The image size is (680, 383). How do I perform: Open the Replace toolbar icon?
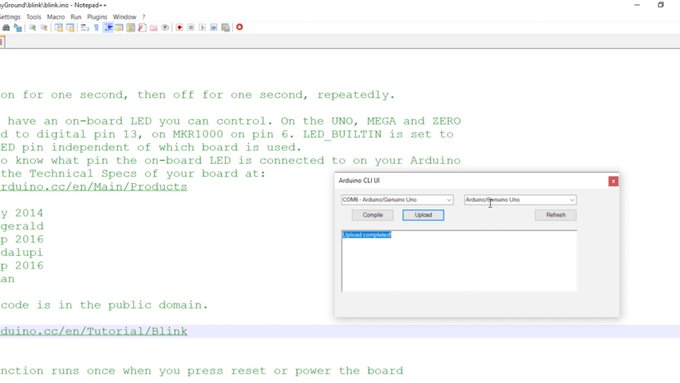(x=18, y=27)
